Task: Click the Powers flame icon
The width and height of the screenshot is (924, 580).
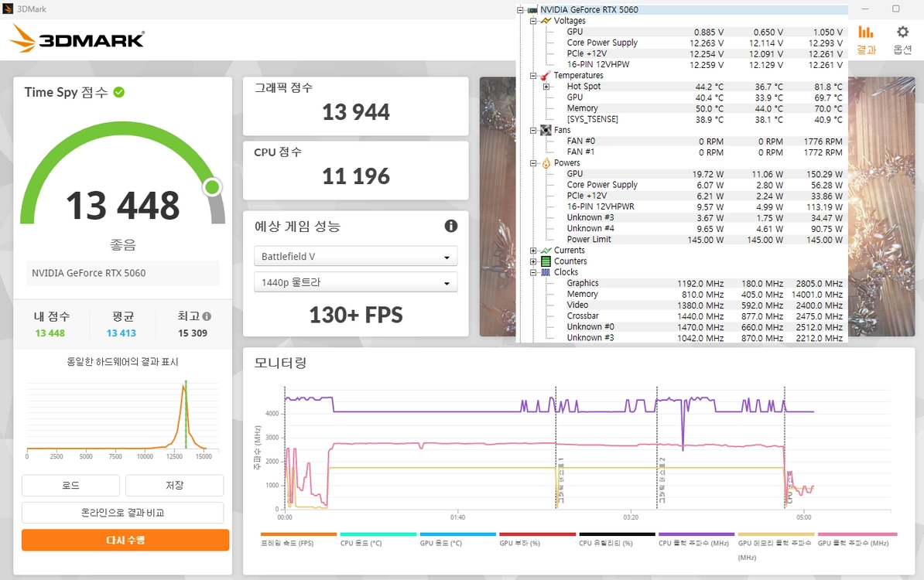Action: (x=546, y=163)
